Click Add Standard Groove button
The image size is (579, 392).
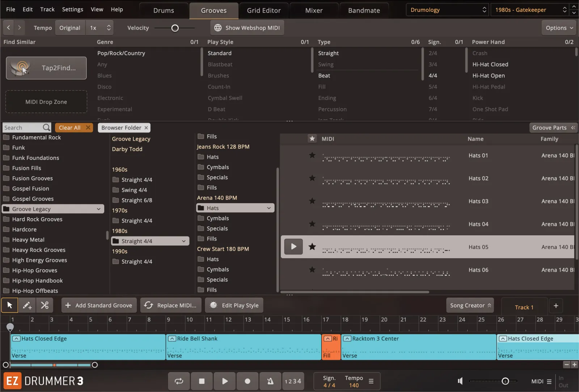99,305
